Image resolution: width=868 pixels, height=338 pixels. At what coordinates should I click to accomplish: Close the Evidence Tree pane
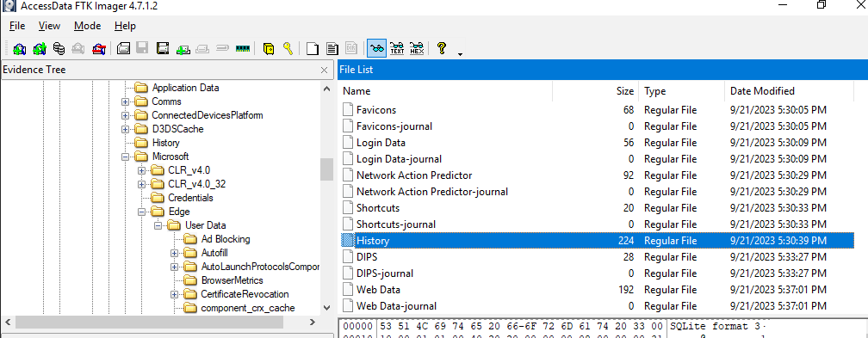[325, 70]
